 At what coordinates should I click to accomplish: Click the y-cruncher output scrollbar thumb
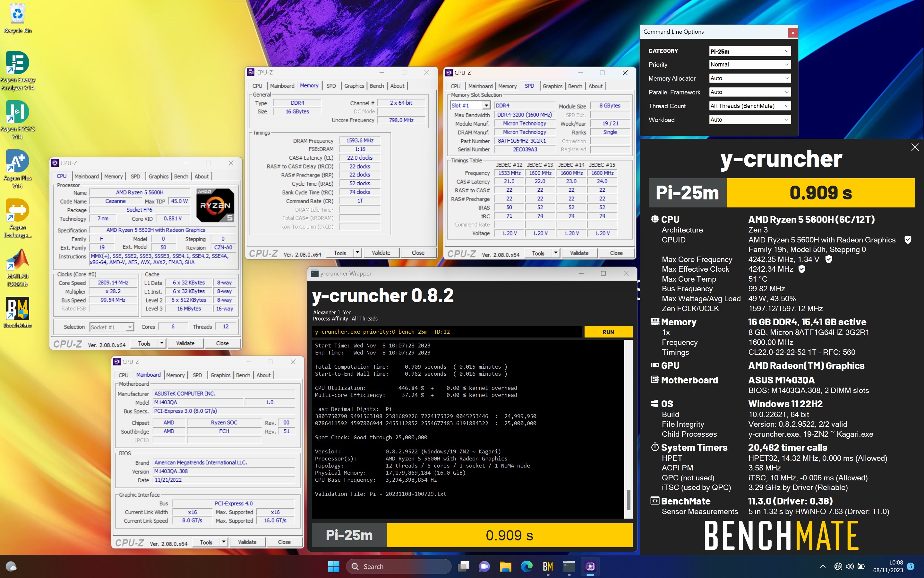(628, 500)
